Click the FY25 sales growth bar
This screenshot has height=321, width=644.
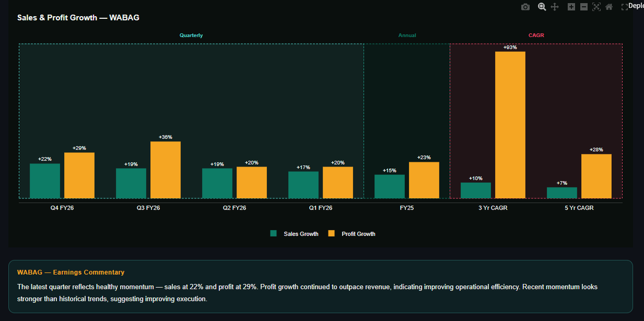tap(390, 186)
